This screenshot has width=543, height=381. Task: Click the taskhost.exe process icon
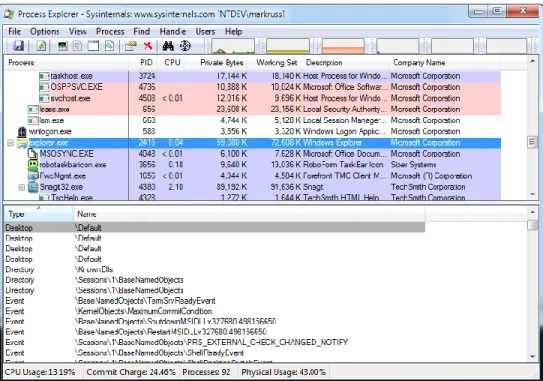coord(44,76)
